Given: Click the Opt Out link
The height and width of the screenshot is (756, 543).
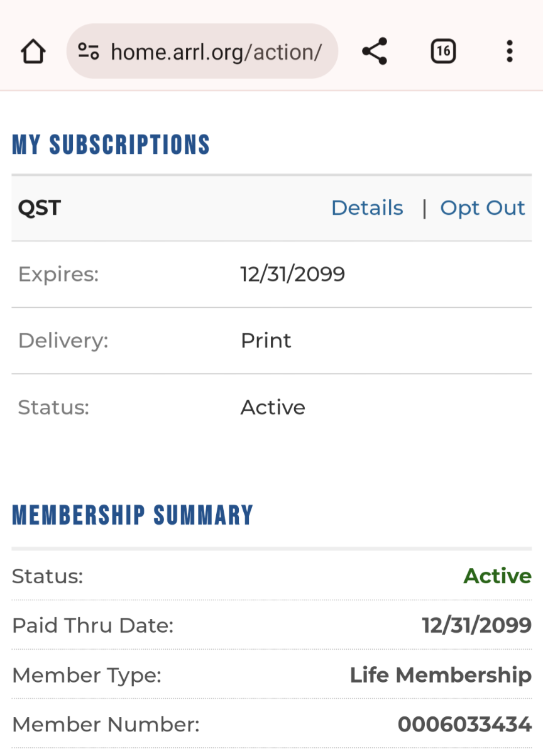Looking at the screenshot, I should tap(483, 208).
